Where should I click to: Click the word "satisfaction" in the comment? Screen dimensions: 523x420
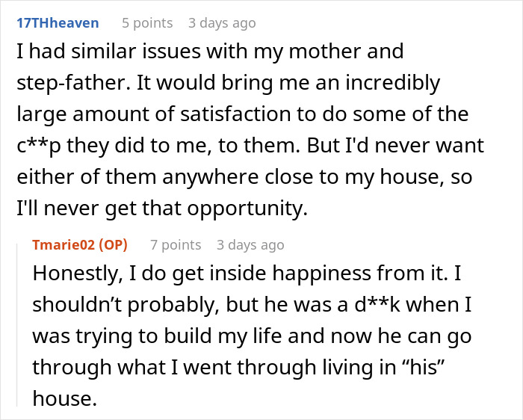[236, 114]
